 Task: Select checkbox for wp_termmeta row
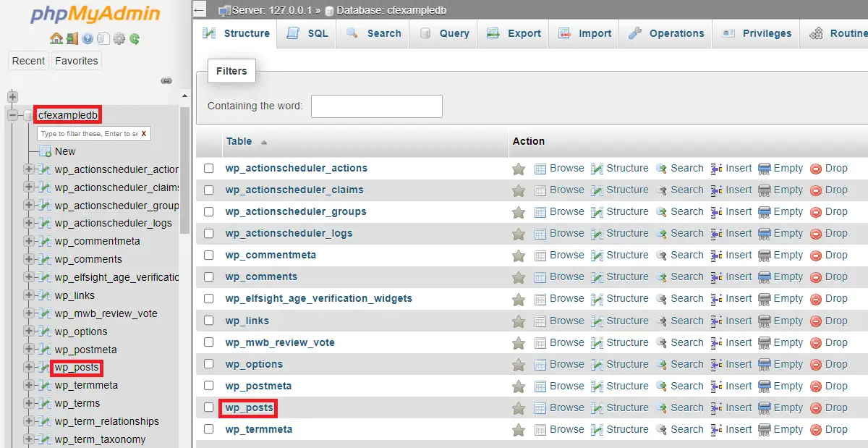coord(209,429)
